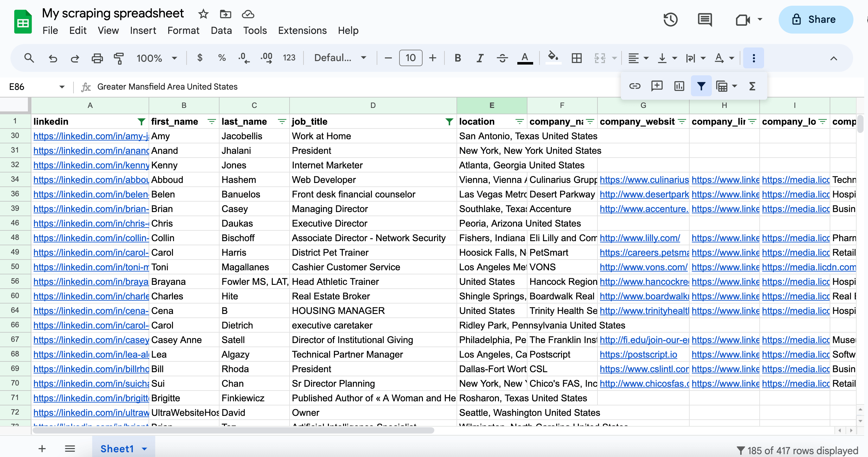This screenshot has width=868, height=457.
Task: Click the three-dot more toolbar button
Action: (x=753, y=58)
